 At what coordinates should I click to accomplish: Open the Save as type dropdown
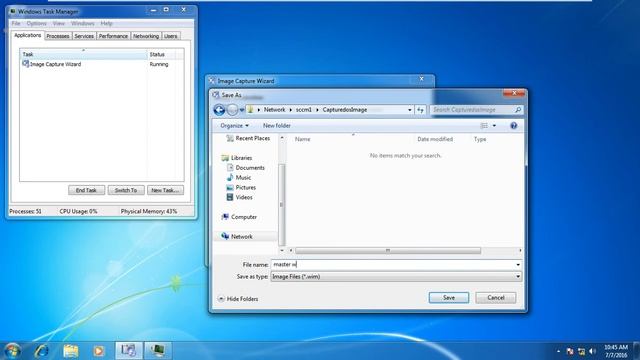pyautogui.click(x=396, y=277)
